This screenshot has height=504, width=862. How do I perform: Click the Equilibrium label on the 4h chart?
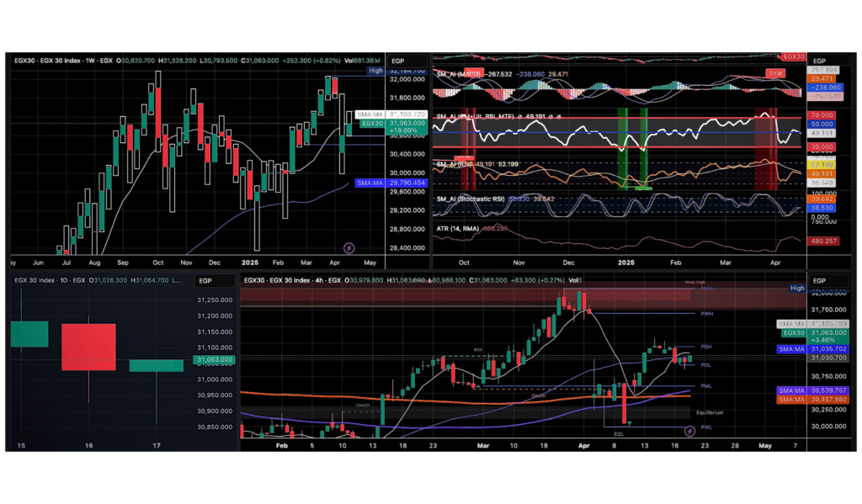point(708,412)
